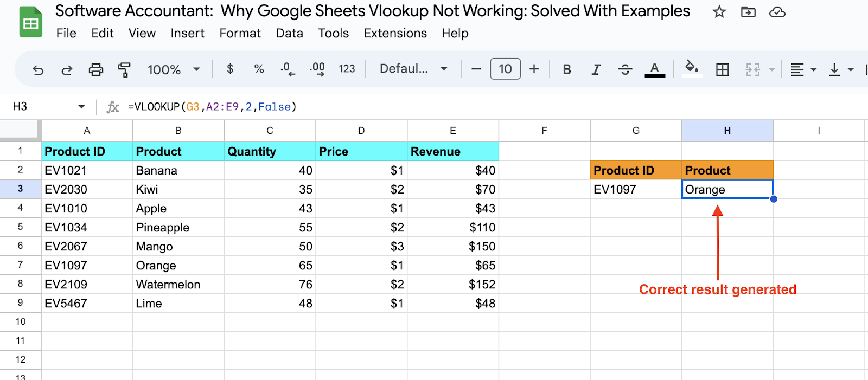Open the Help menu
Image resolution: width=868 pixels, height=380 pixels.
tap(455, 34)
